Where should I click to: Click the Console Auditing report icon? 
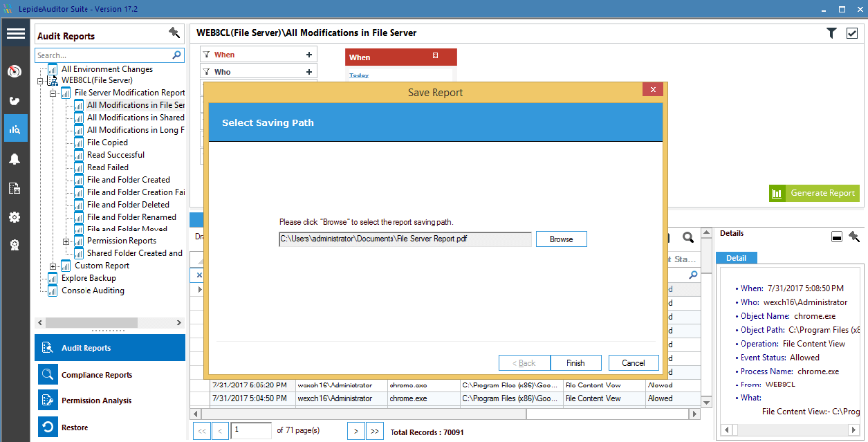coord(53,291)
